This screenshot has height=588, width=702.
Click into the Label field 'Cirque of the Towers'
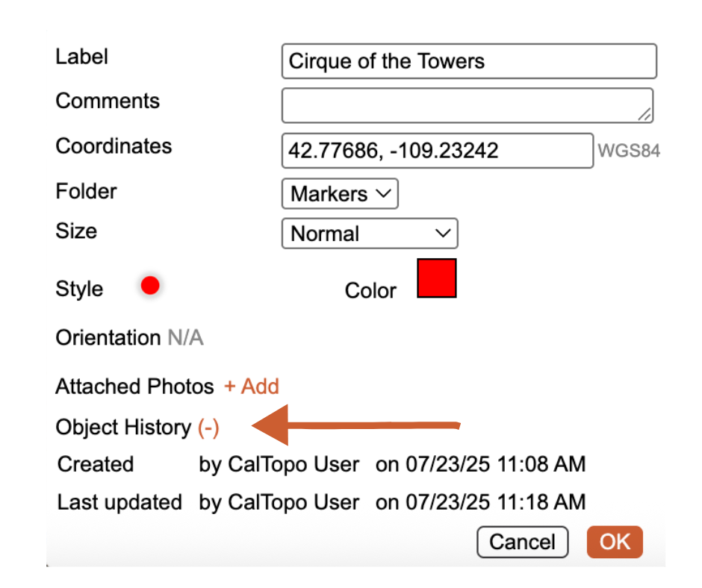coord(468,61)
